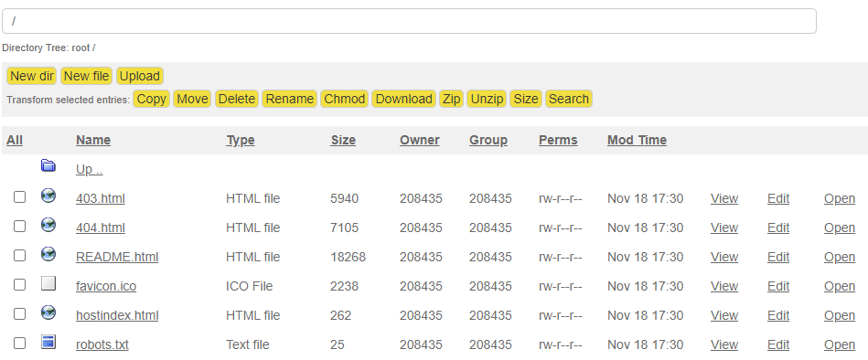Click Open for README.html
The height and width of the screenshot is (360, 868).
click(x=840, y=257)
